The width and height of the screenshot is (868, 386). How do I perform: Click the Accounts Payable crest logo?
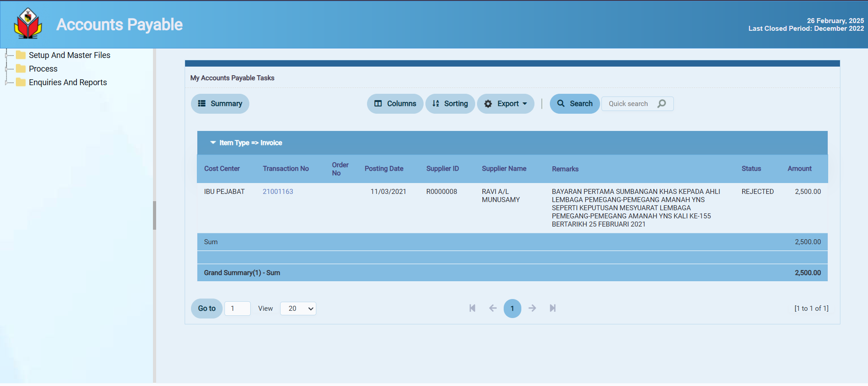coord(28,24)
